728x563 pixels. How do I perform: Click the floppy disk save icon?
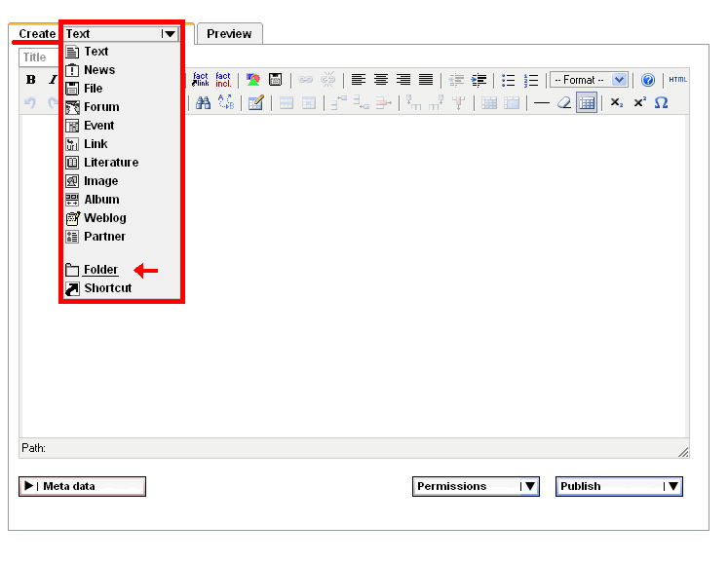(x=276, y=80)
